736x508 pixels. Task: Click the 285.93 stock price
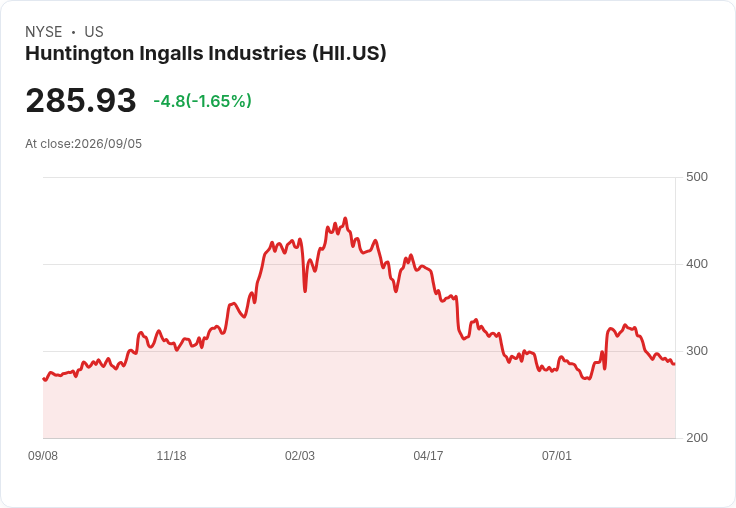pos(81,100)
